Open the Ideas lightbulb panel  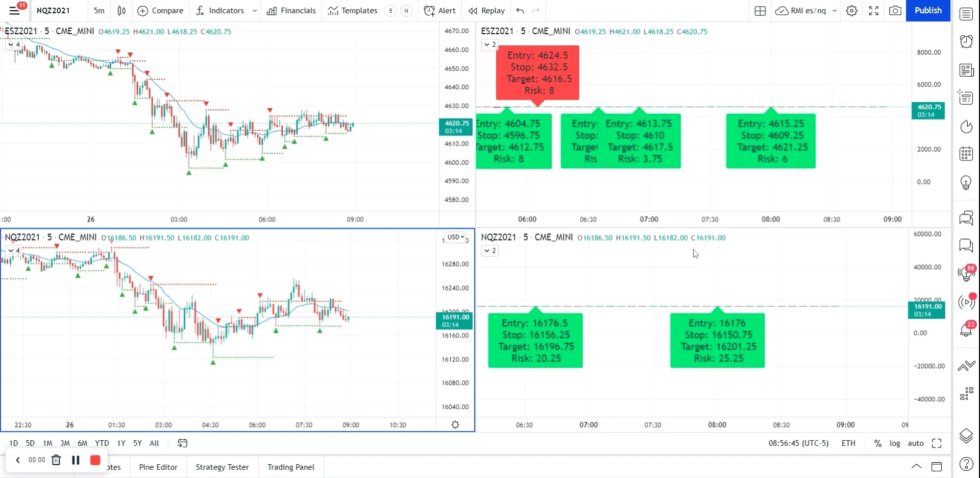[966, 182]
